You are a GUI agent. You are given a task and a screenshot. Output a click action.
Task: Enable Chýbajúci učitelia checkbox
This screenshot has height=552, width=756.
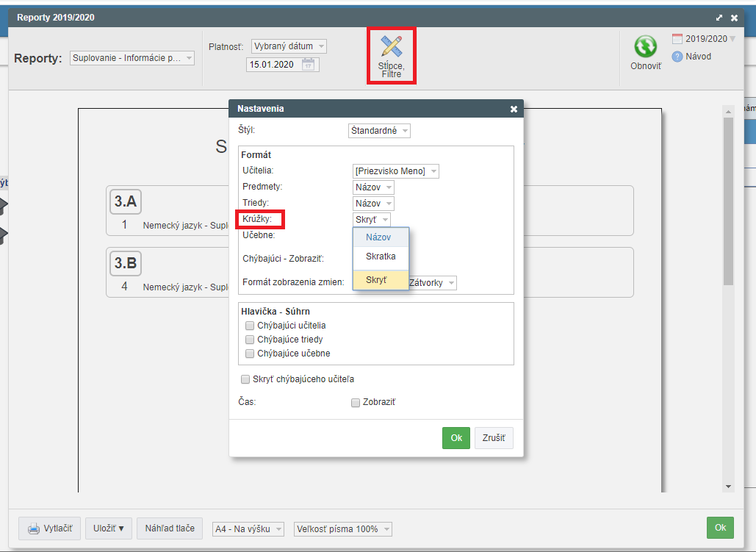click(x=251, y=326)
